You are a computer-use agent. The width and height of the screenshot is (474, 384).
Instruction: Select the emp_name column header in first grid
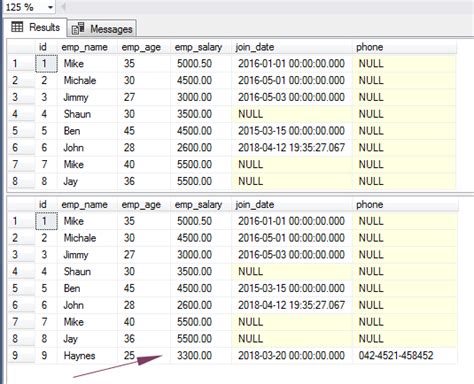pos(87,47)
